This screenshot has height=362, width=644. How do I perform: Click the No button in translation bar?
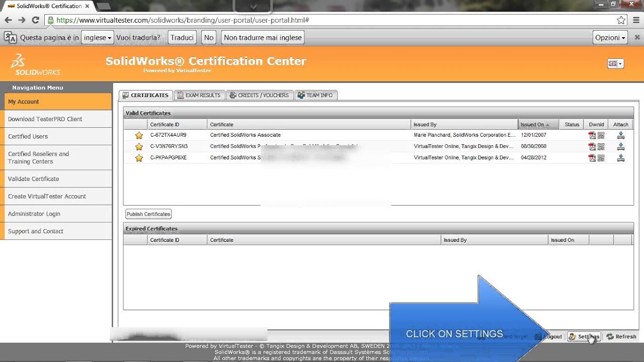coord(209,38)
